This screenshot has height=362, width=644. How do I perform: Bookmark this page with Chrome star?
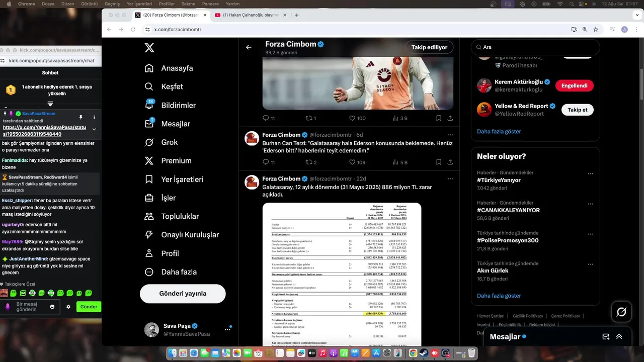[596, 30]
